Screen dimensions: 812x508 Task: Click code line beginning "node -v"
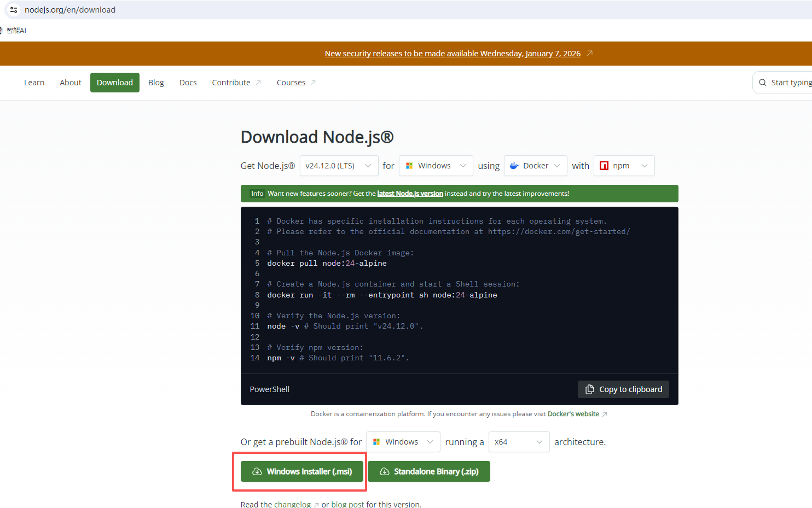pyautogui.click(x=345, y=326)
